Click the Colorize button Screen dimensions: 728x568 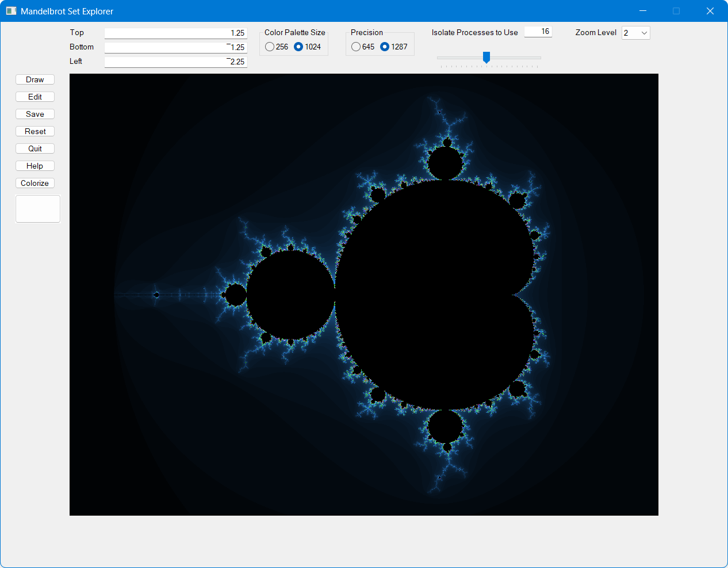(x=35, y=183)
